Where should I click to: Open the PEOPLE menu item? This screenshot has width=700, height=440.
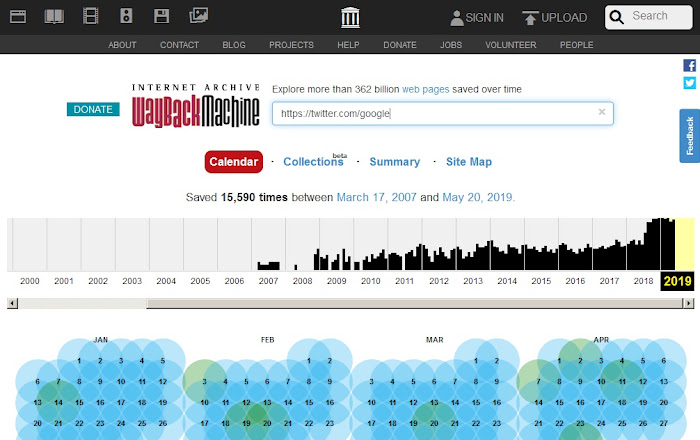577,45
